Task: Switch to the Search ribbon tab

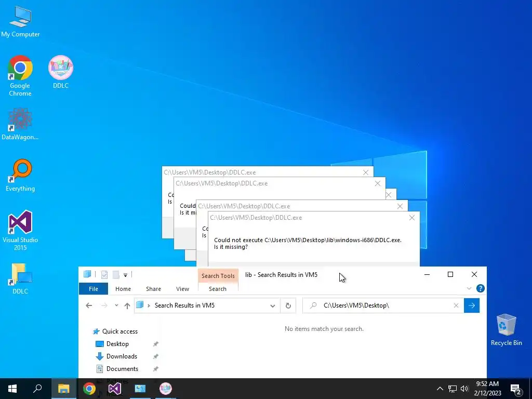Action: [x=218, y=289]
